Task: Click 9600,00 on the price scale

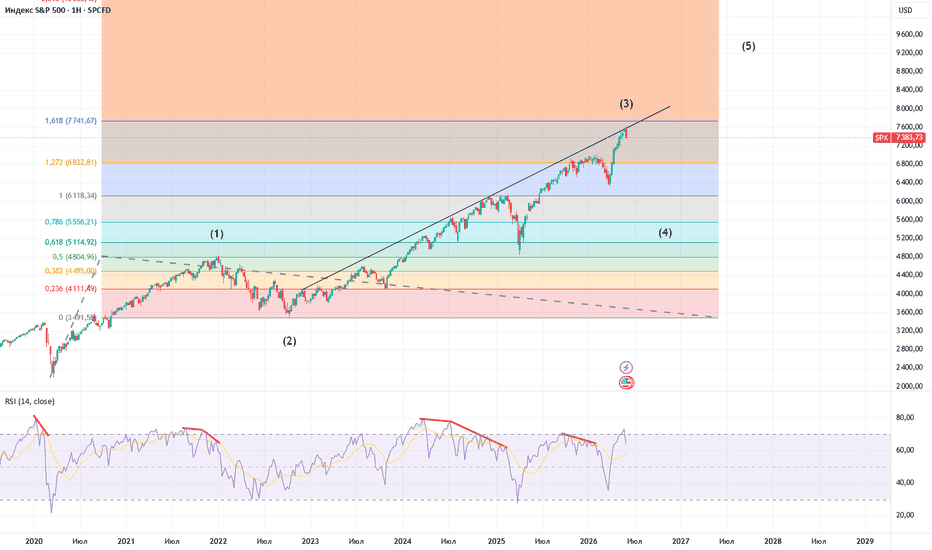Action: [909, 34]
